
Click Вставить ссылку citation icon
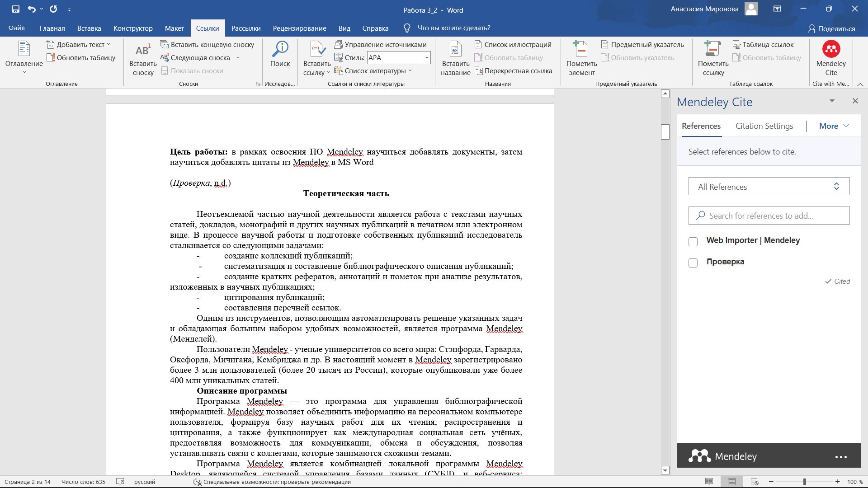[x=317, y=59]
